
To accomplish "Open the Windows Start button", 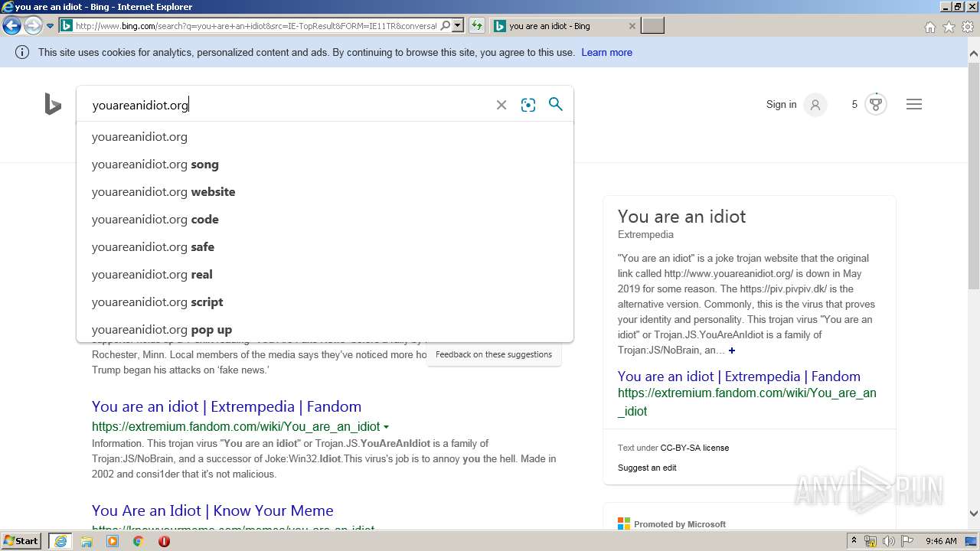I will [21, 541].
